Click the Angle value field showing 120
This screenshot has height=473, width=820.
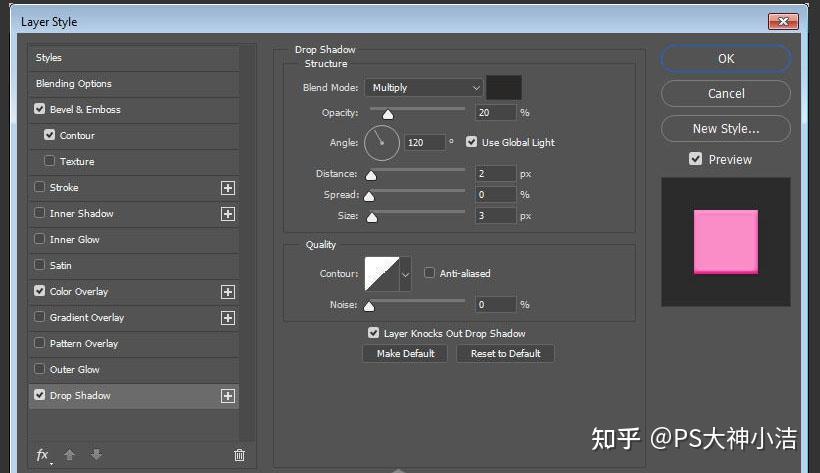coord(425,142)
